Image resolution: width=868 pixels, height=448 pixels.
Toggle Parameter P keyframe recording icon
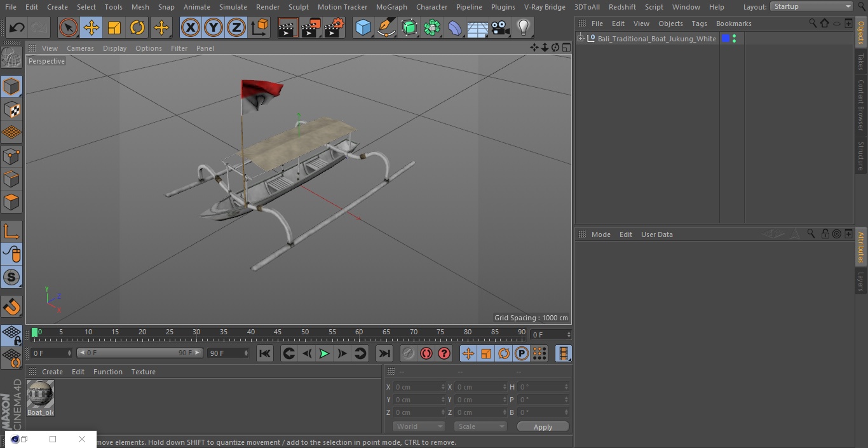coord(522,353)
